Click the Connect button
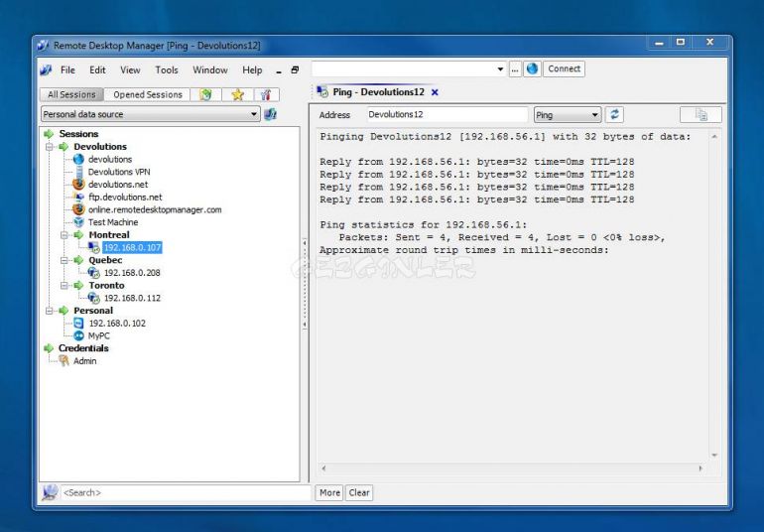The image size is (764, 532). coord(564,68)
